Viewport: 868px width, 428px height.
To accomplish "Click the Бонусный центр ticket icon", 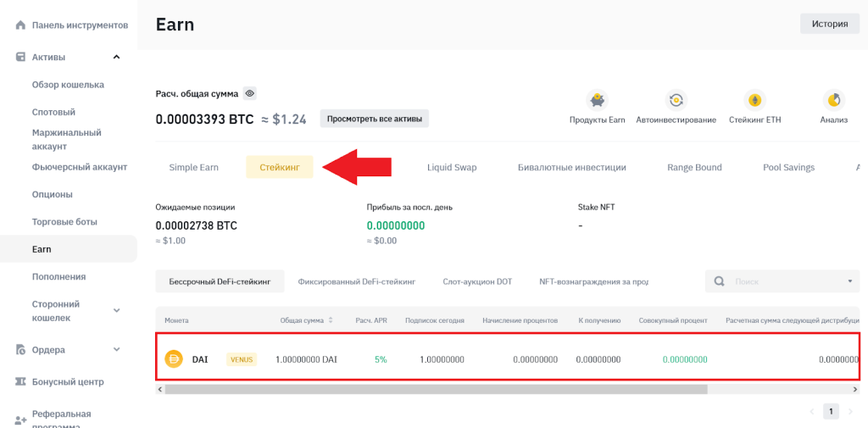I will point(20,381).
